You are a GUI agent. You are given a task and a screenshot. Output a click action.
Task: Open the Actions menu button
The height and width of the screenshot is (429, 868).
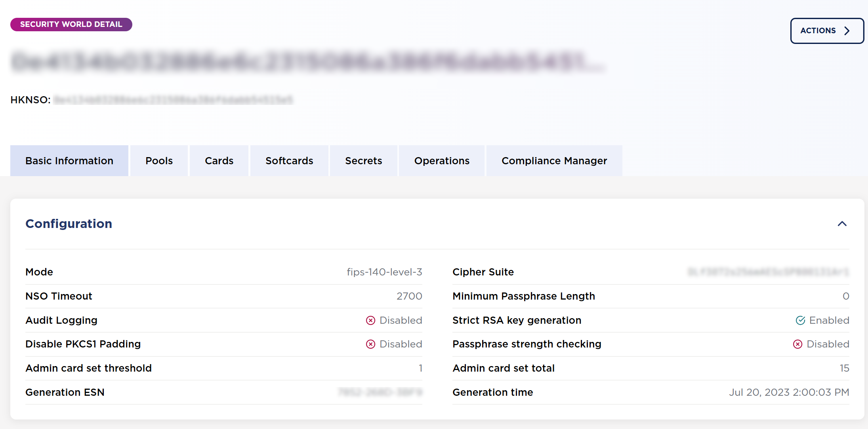pos(827,31)
